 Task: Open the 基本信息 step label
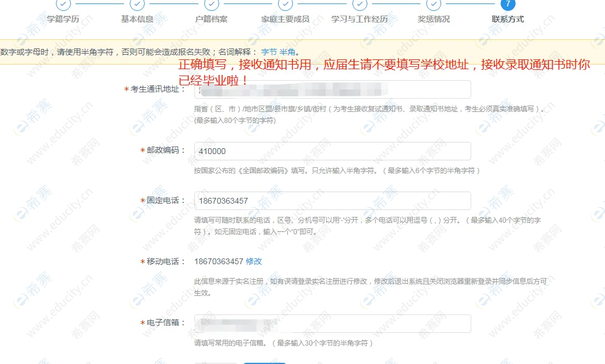[137, 19]
